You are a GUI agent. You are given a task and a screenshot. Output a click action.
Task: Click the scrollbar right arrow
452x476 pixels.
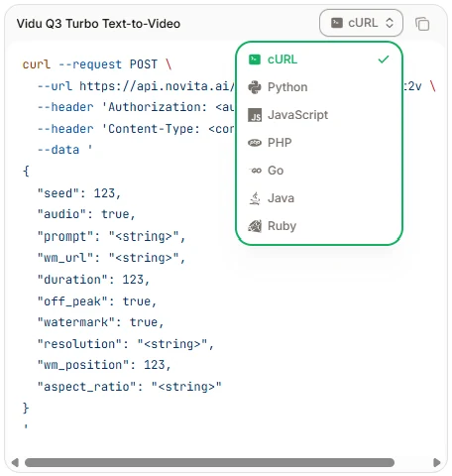(437, 462)
